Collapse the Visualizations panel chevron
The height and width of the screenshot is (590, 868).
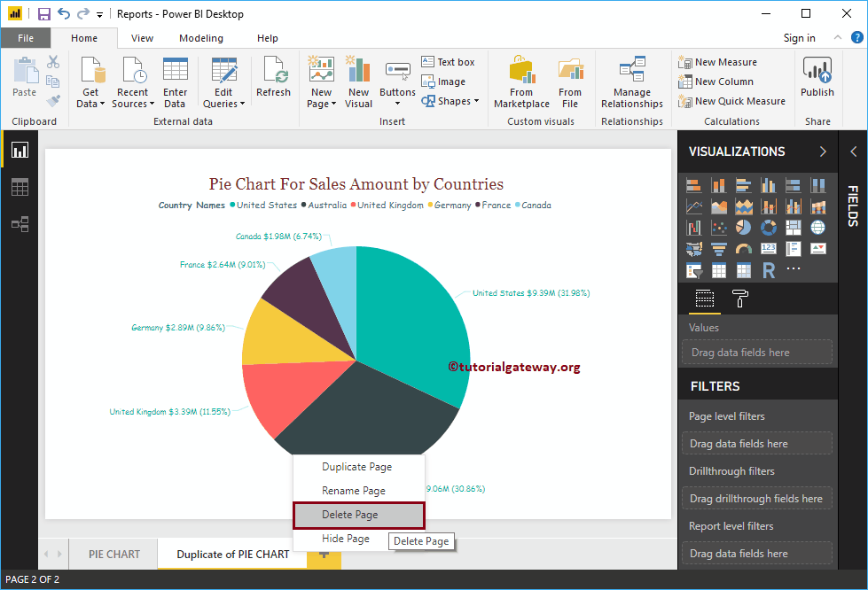pyautogui.click(x=824, y=151)
